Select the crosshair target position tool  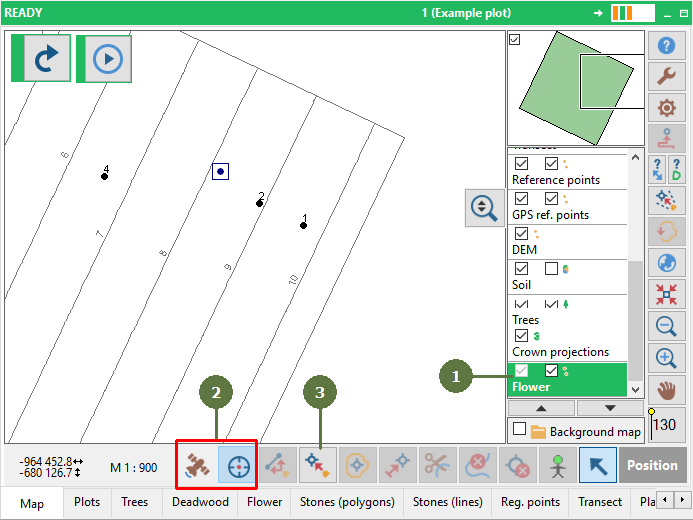[x=238, y=465]
